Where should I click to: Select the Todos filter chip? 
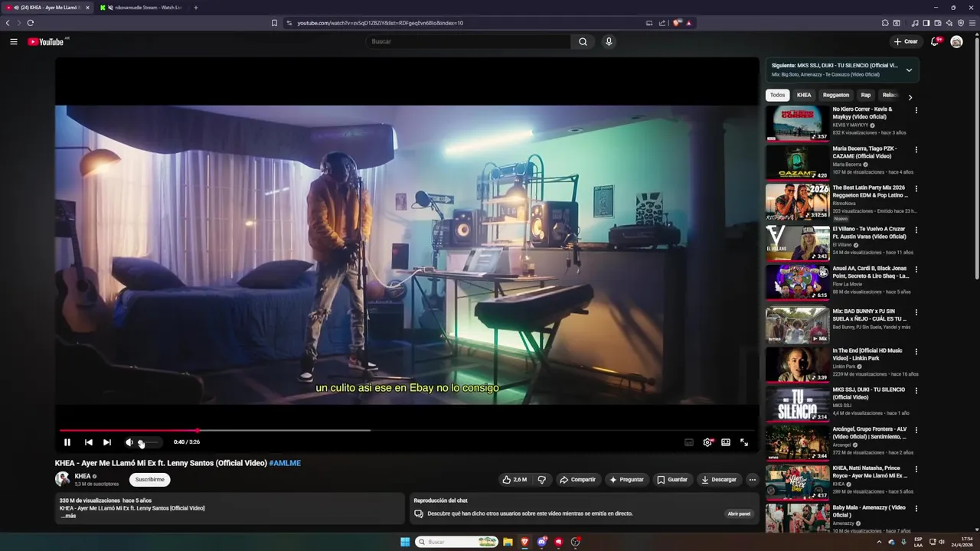coord(777,95)
